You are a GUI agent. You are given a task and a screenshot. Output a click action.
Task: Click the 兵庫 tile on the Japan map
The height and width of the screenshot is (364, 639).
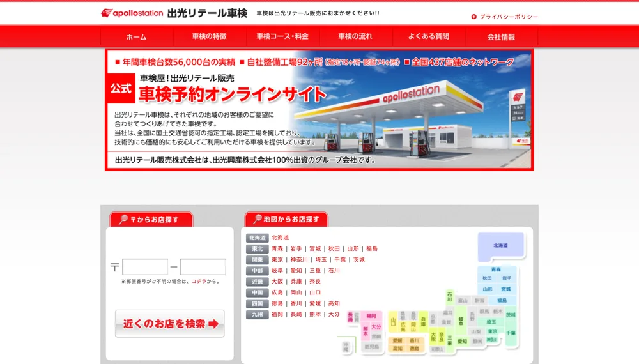(423, 322)
